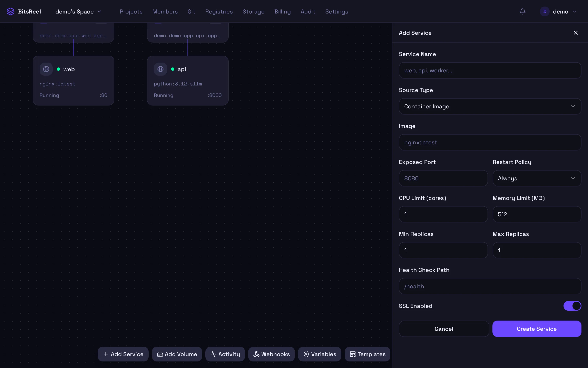Expand the demo's Space switcher
The width and height of the screenshot is (588, 368).
(x=78, y=11)
